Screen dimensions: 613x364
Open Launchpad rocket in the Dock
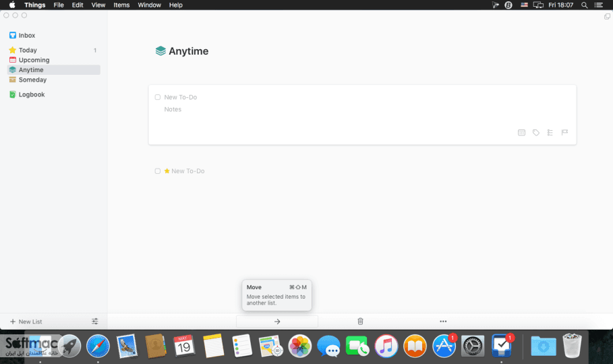tap(69, 346)
